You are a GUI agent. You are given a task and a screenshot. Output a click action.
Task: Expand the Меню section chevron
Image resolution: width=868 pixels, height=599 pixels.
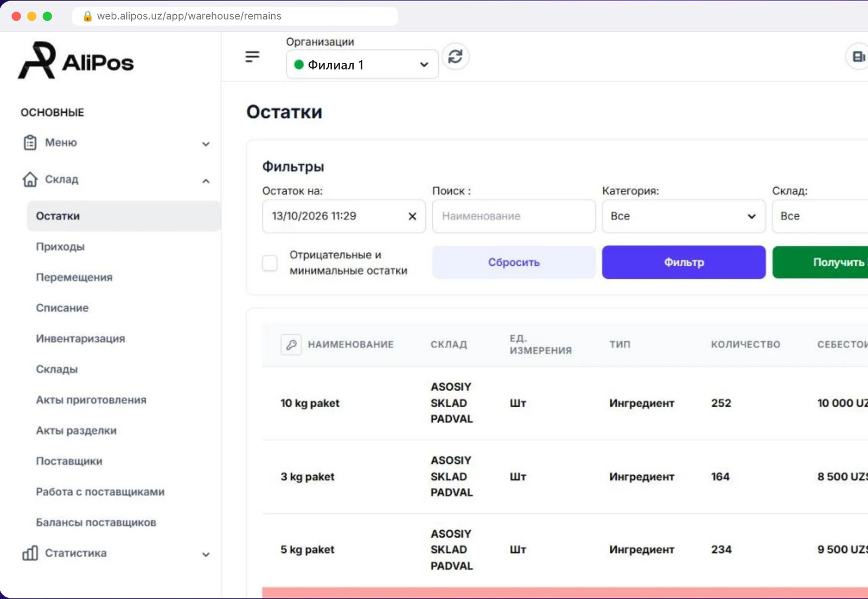206,144
